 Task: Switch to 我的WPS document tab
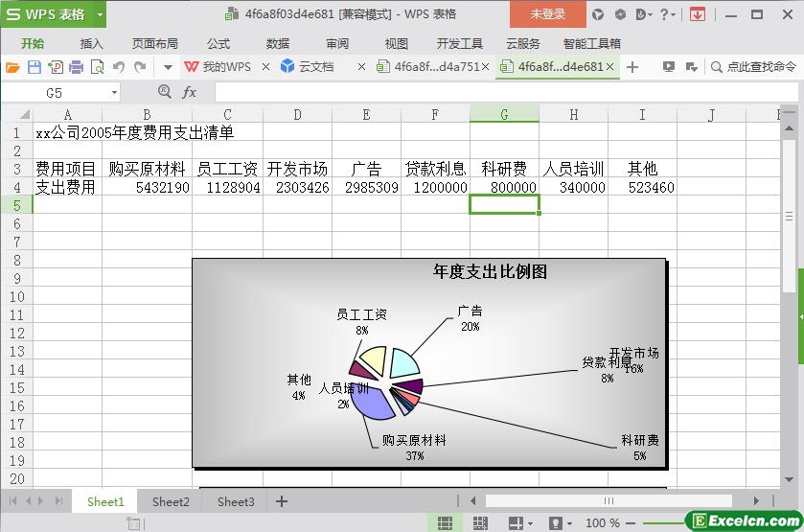click(x=218, y=67)
